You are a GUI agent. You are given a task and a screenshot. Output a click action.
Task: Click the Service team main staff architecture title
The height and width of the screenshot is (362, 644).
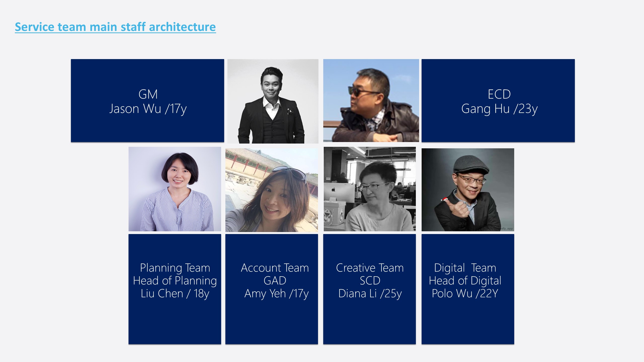pos(115,27)
